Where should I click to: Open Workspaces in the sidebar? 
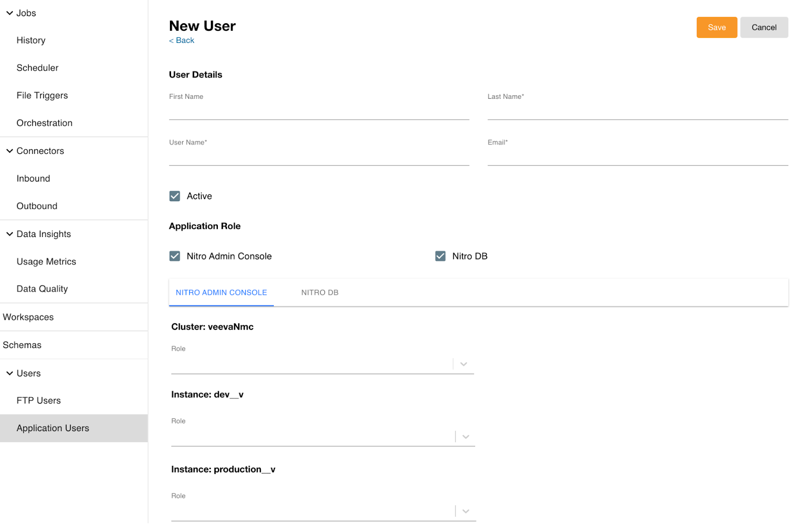click(x=28, y=317)
